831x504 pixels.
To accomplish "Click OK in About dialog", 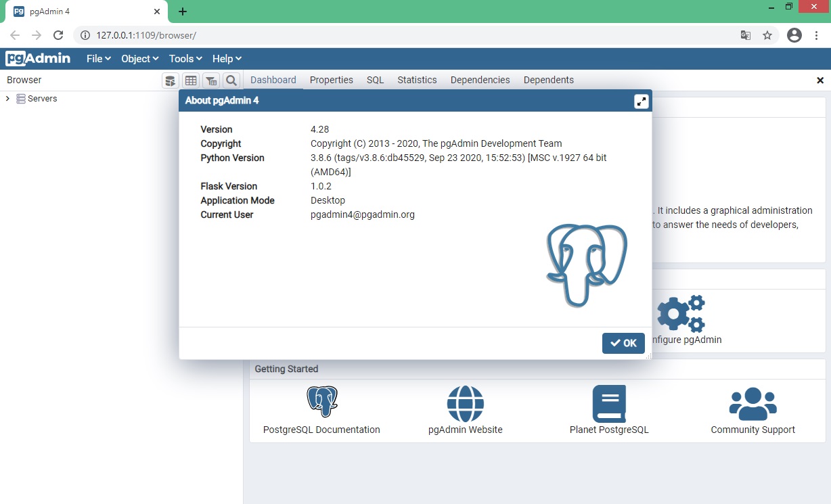I will [x=623, y=343].
